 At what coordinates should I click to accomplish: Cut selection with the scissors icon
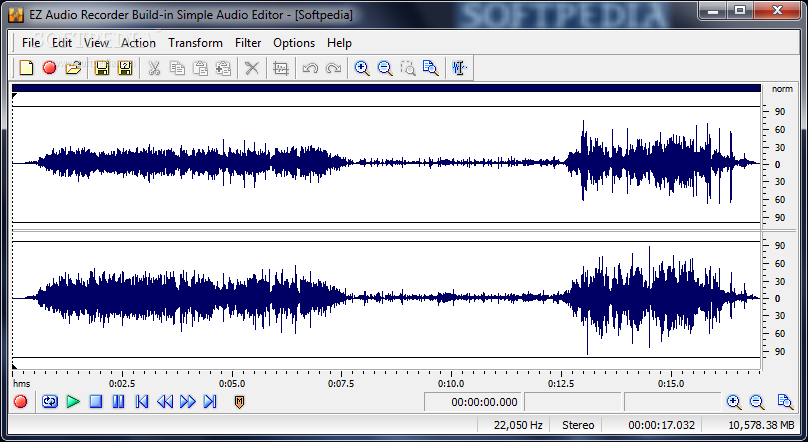[x=154, y=68]
